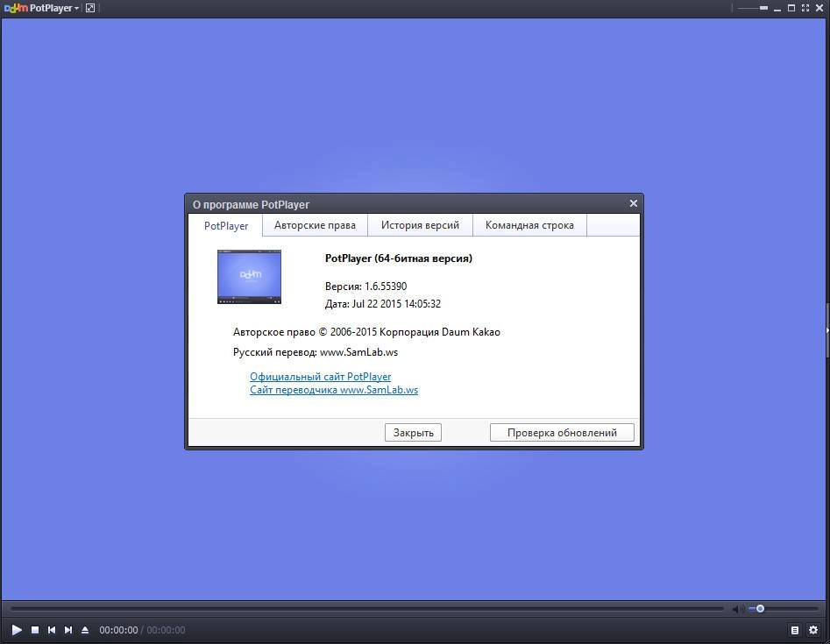
Task: Jump to the previous track
Action: point(52,630)
